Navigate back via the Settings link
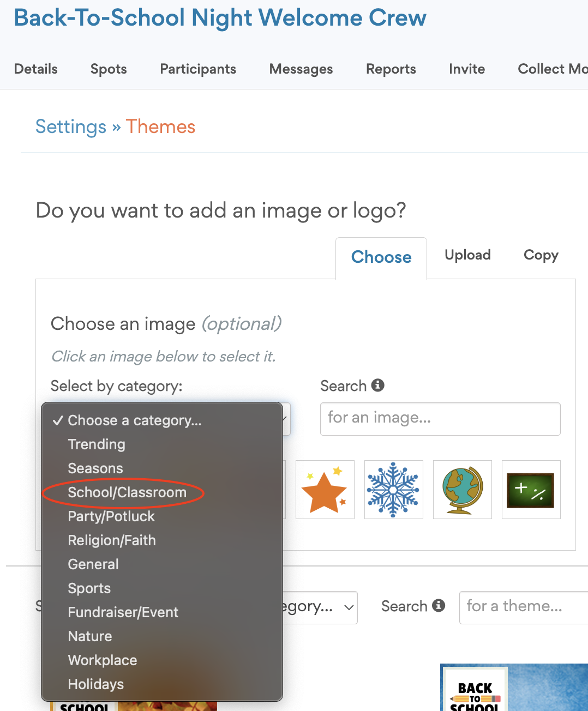Image resolution: width=588 pixels, height=711 pixels. 71,126
